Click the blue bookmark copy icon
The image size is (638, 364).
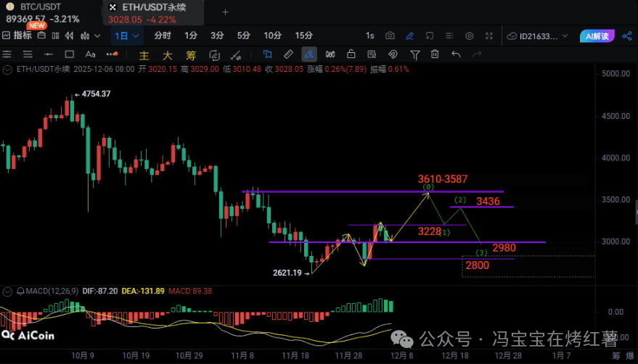coord(267,54)
